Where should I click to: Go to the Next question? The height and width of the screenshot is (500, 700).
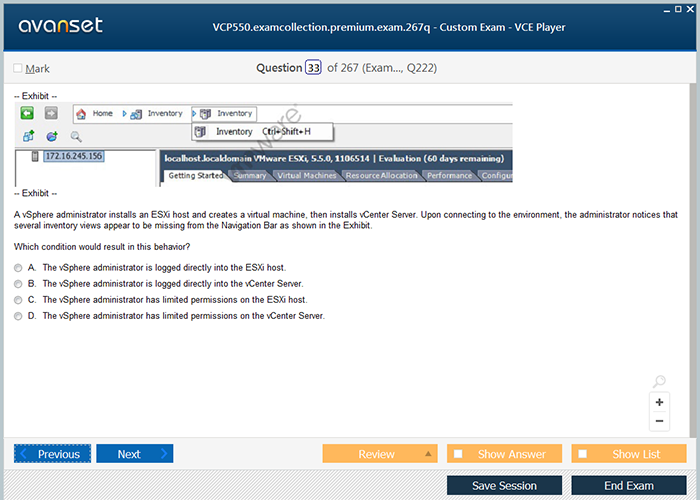(134, 454)
